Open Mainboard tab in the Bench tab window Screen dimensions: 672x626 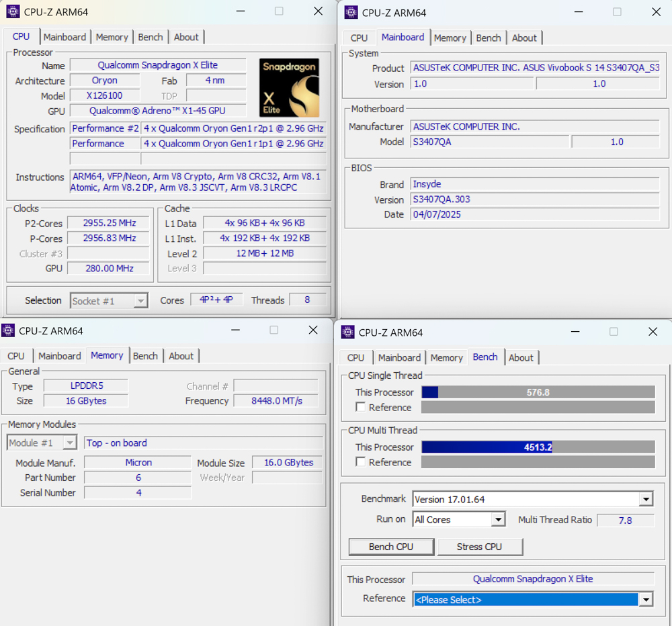click(x=399, y=358)
